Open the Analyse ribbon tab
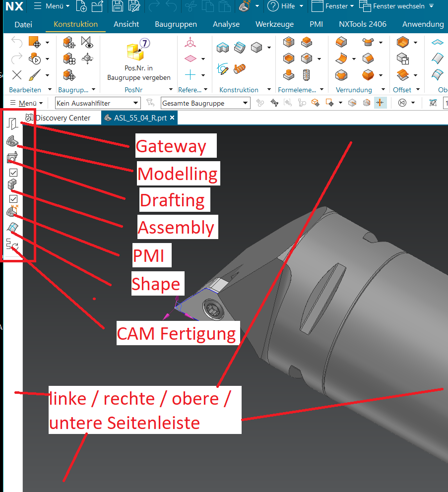448x492 pixels. click(x=226, y=24)
